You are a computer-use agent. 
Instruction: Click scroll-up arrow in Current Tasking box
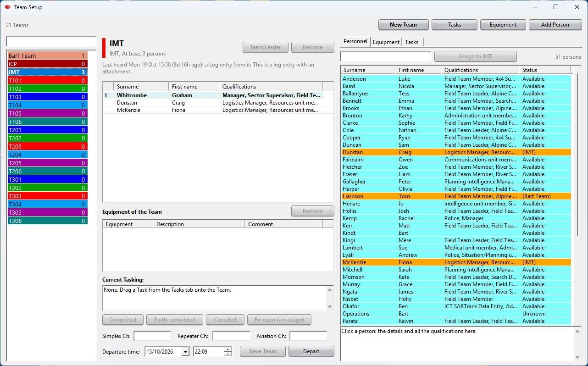coord(329,290)
